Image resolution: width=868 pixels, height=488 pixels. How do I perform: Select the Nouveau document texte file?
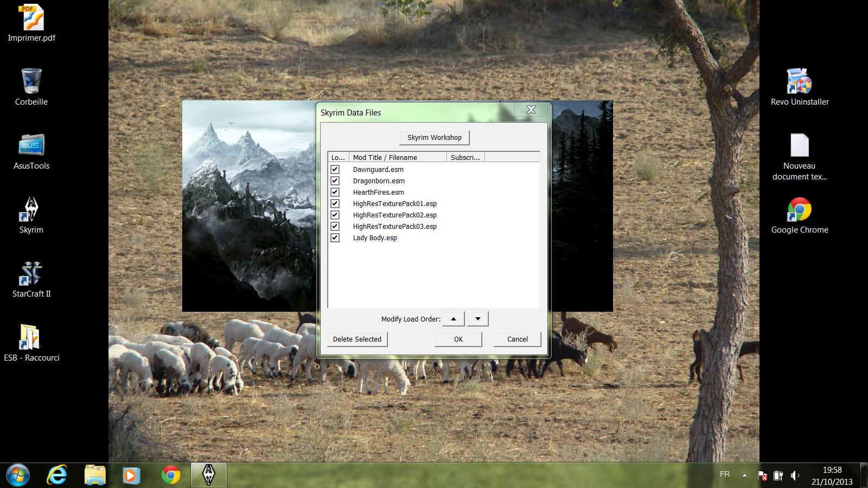point(800,156)
